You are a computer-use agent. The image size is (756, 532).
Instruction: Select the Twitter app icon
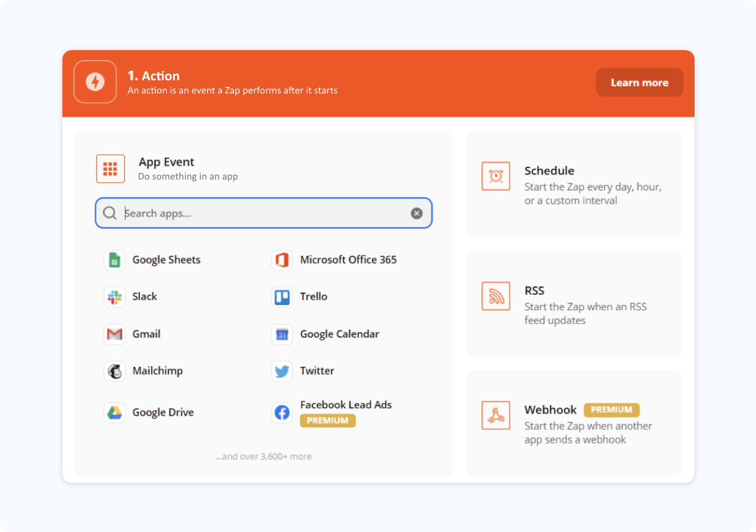(282, 371)
